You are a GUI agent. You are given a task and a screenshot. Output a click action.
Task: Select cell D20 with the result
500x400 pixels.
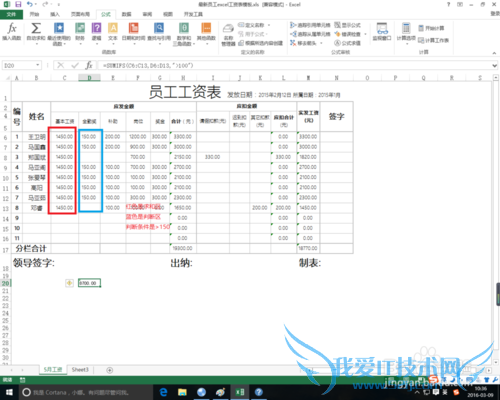point(89,283)
